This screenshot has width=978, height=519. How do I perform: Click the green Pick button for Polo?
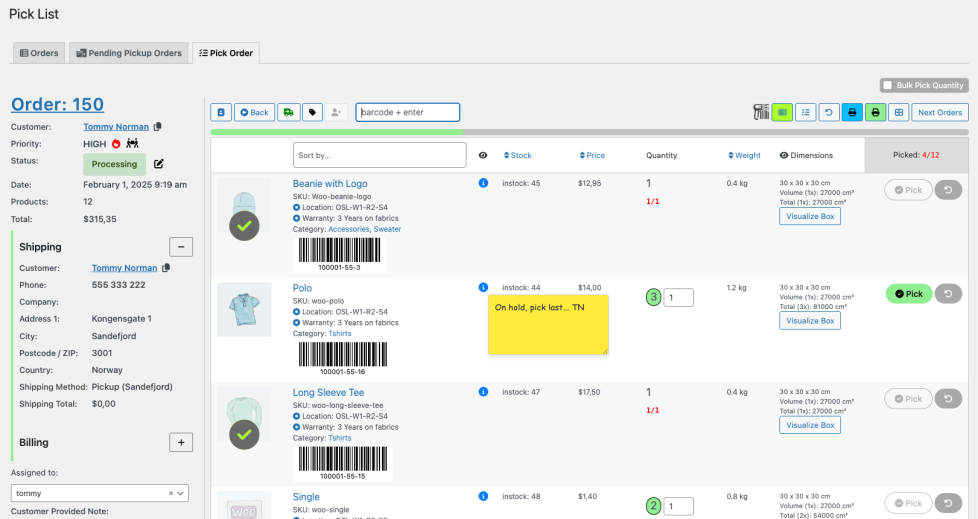pyautogui.click(x=908, y=294)
